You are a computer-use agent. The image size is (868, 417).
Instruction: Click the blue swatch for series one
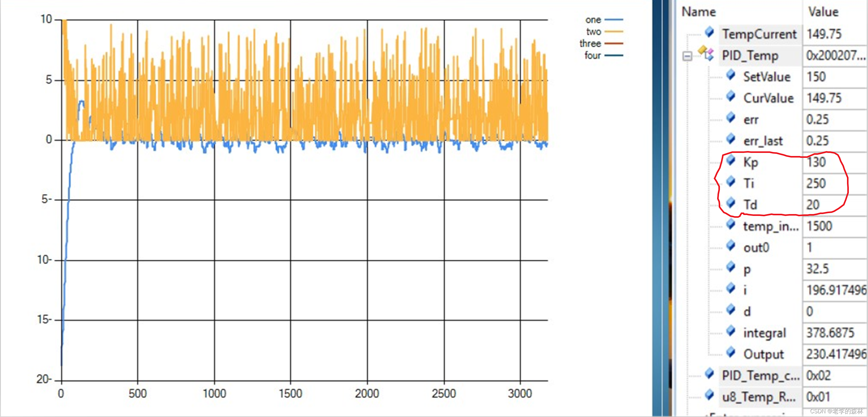coord(614,20)
